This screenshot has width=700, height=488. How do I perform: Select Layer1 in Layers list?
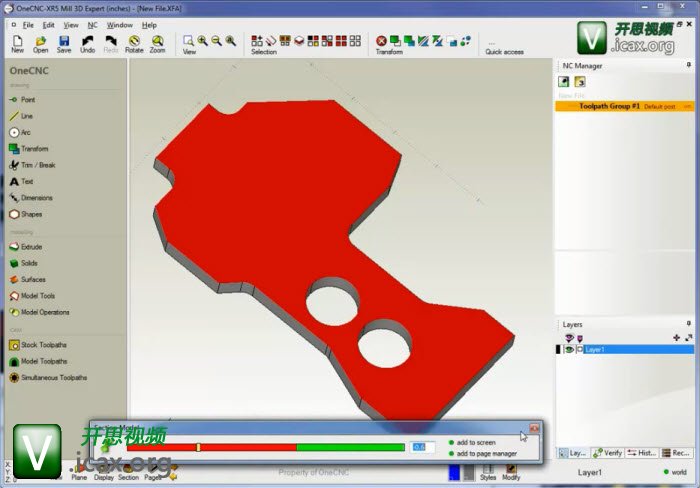coord(639,349)
